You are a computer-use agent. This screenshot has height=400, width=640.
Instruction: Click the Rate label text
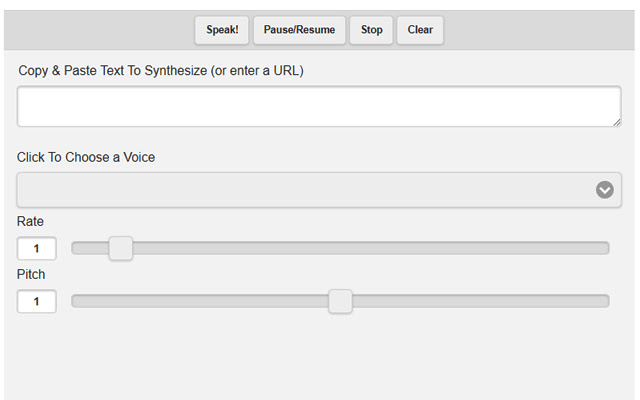click(30, 221)
